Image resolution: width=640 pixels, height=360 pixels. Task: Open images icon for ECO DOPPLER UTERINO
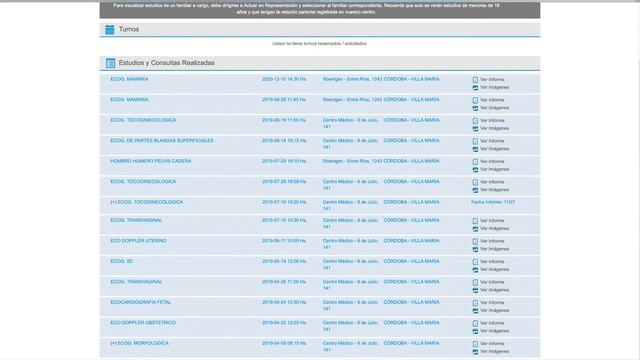click(475, 249)
